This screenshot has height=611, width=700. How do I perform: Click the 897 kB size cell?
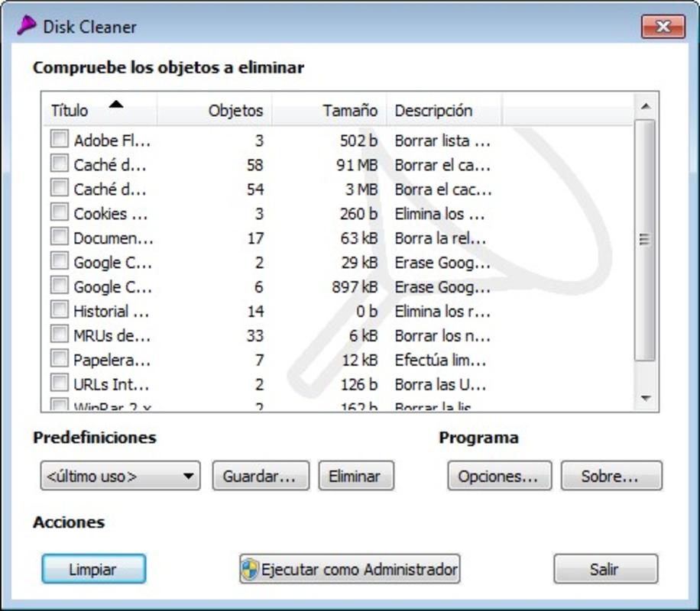[355, 287]
